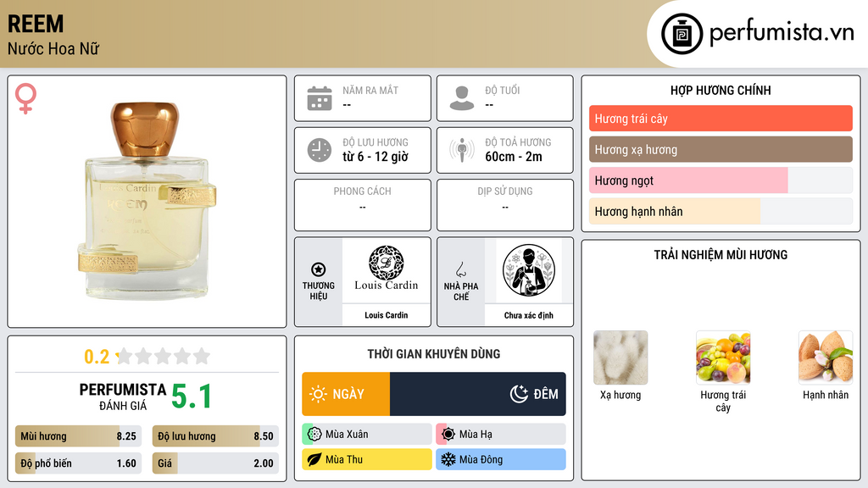
Task: Click the perfumer illustration icon
Action: tap(529, 270)
